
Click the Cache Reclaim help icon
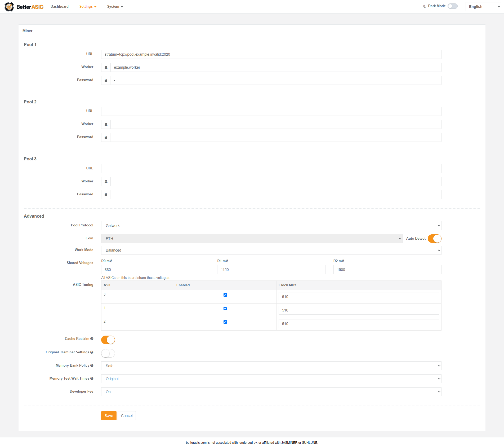[x=92, y=339]
